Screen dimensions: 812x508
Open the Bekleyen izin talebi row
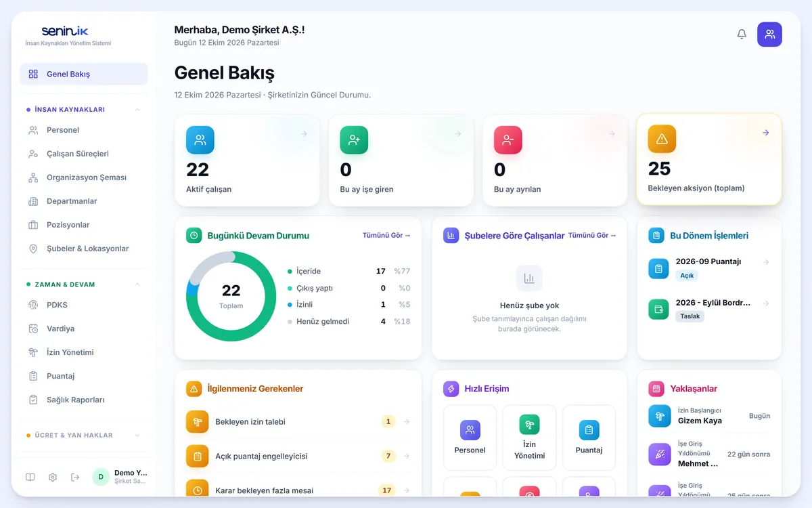click(x=298, y=422)
